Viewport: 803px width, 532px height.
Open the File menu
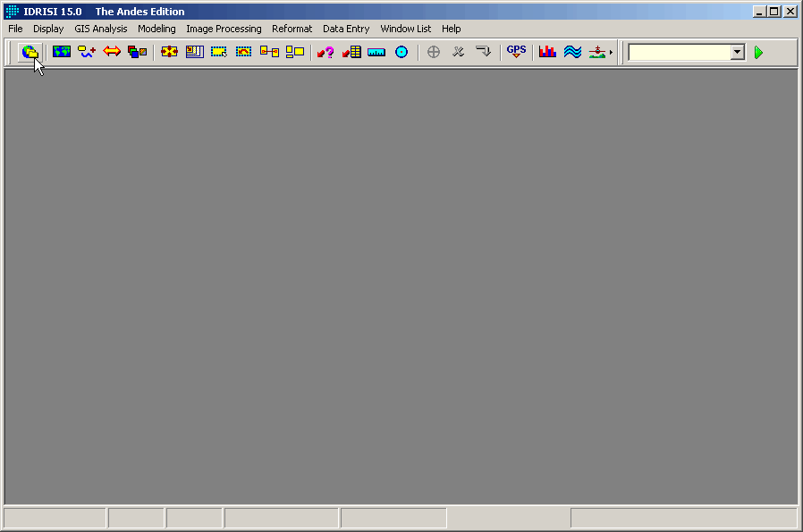pyautogui.click(x=15, y=29)
